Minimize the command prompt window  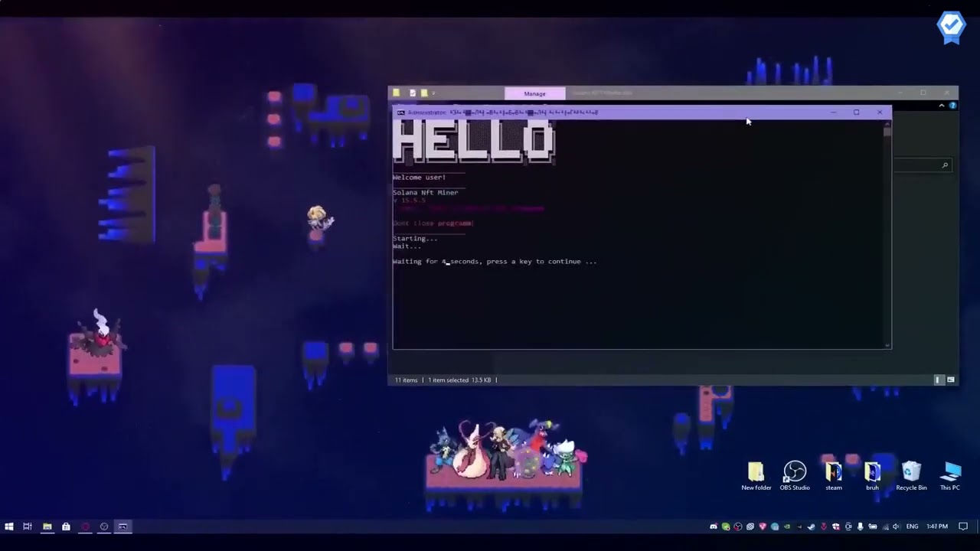pos(833,112)
